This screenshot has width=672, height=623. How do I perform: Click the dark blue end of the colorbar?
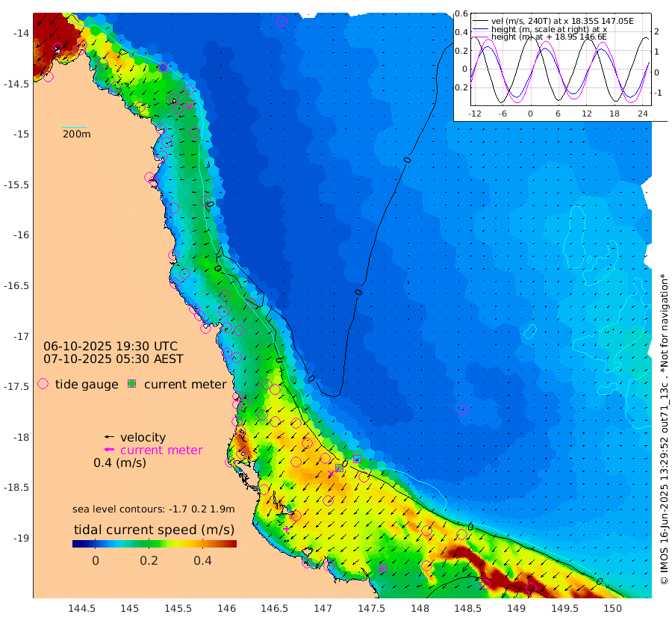coord(77,544)
